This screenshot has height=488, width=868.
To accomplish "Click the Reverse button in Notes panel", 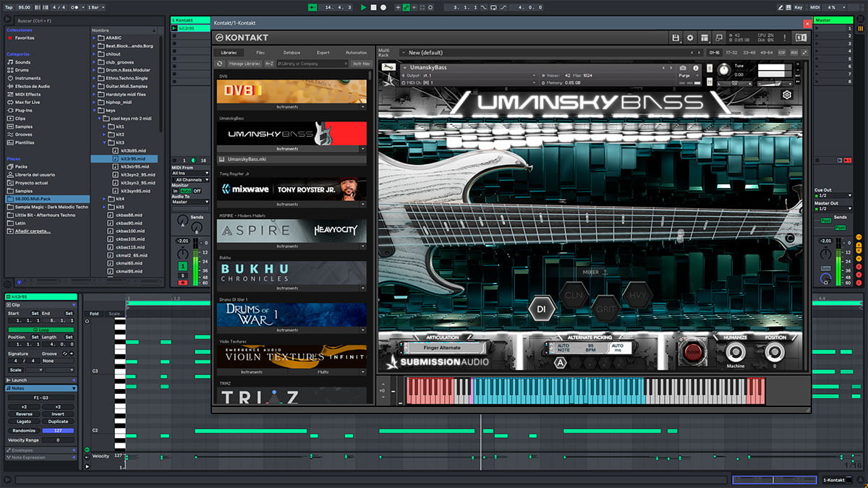I will 24,414.
